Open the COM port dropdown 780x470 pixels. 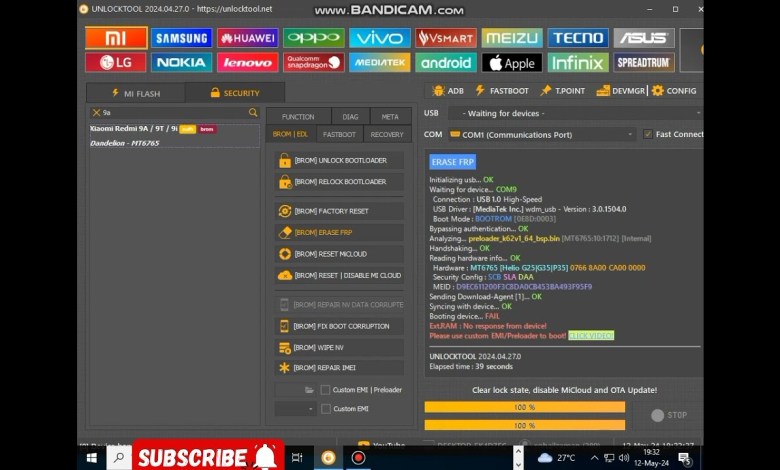pyautogui.click(x=542, y=135)
